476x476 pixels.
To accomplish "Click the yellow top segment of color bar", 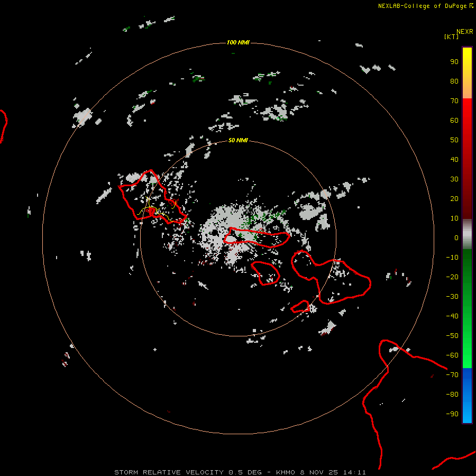I will tap(467, 73).
